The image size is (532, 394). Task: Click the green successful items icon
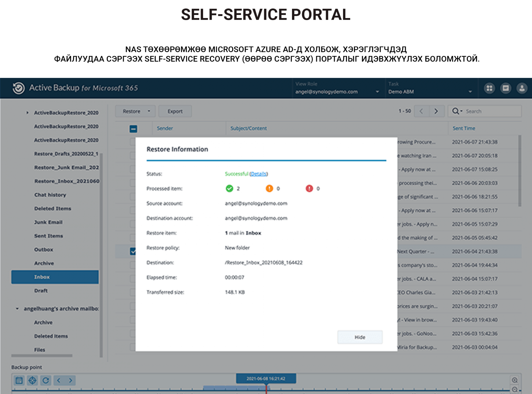tap(229, 189)
